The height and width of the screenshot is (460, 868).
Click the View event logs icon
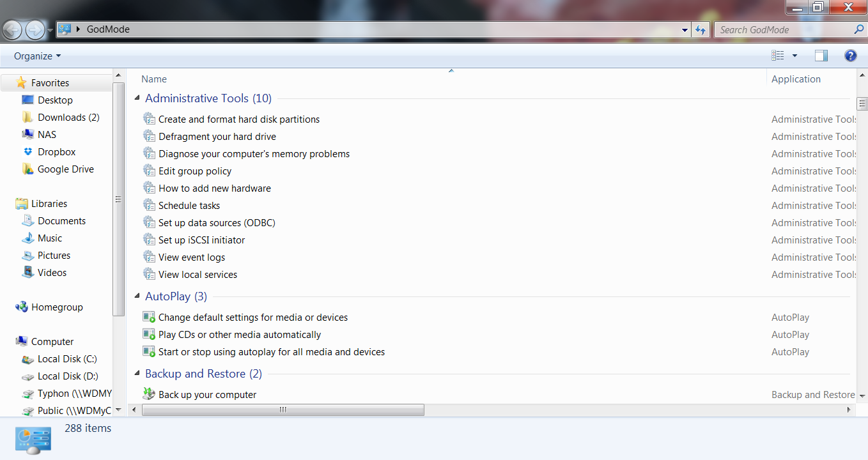coord(149,257)
